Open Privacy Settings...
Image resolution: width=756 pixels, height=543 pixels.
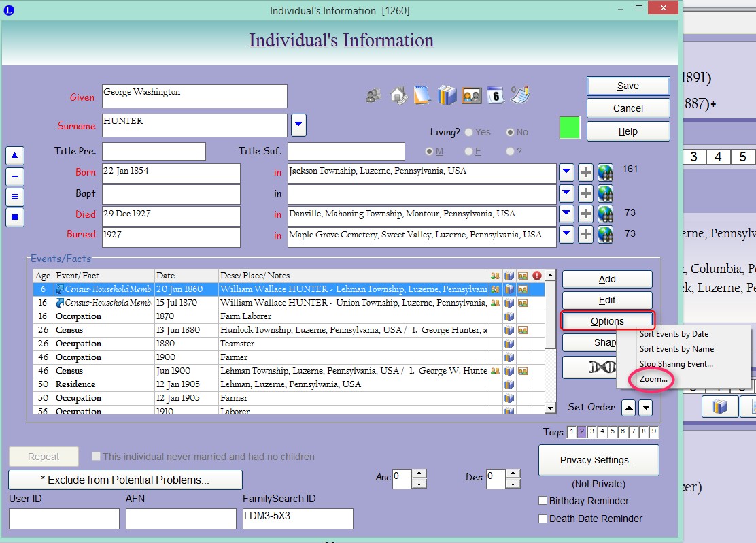click(x=598, y=460)
